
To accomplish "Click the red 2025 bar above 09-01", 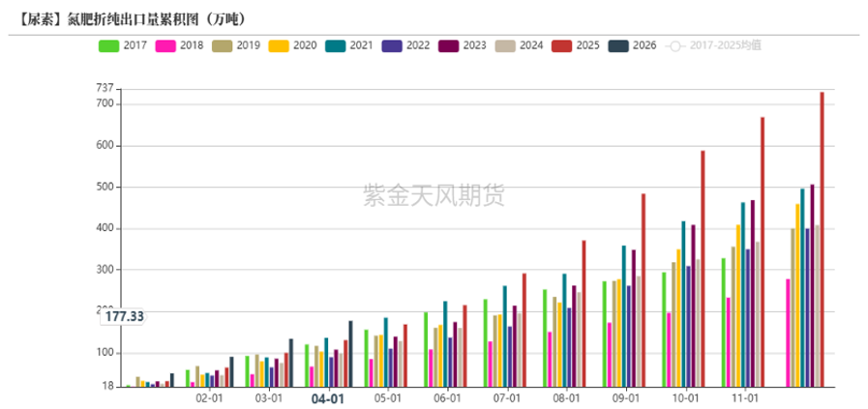I will point(644,291).
